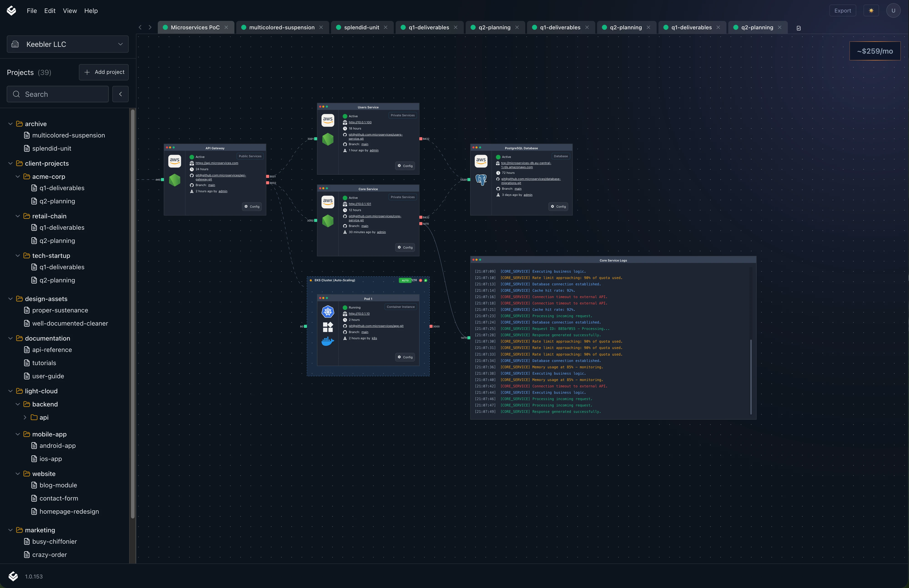The height and width of the screenshot is (588, 909).
Task: Open the Edit menu
Action: point(50,11)
